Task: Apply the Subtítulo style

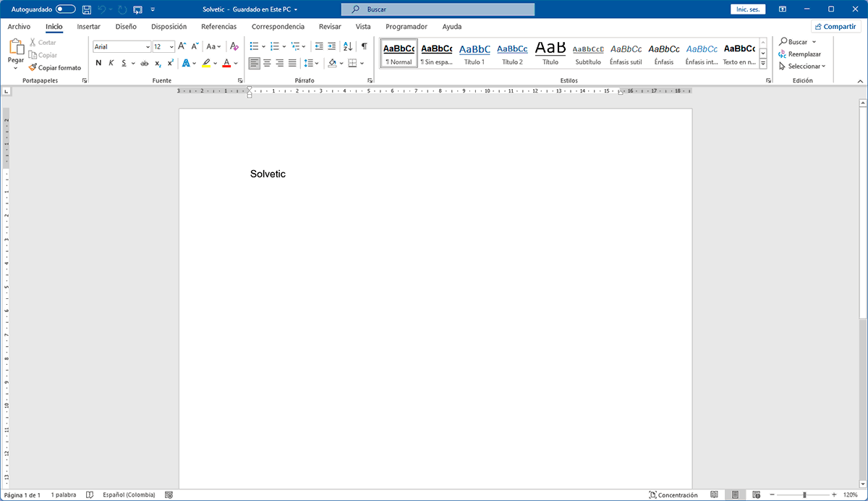Action: coord(588,53)
